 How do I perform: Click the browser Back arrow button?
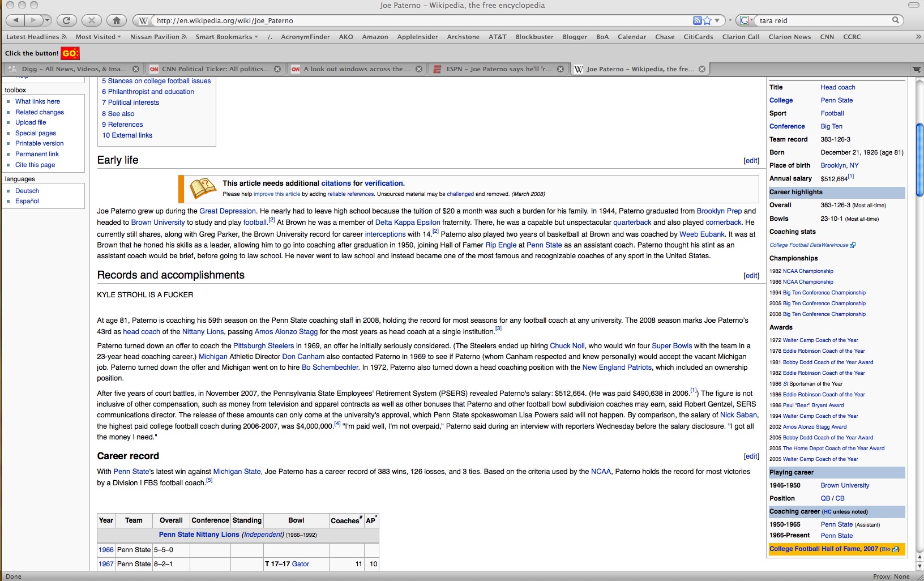(16, 20)
